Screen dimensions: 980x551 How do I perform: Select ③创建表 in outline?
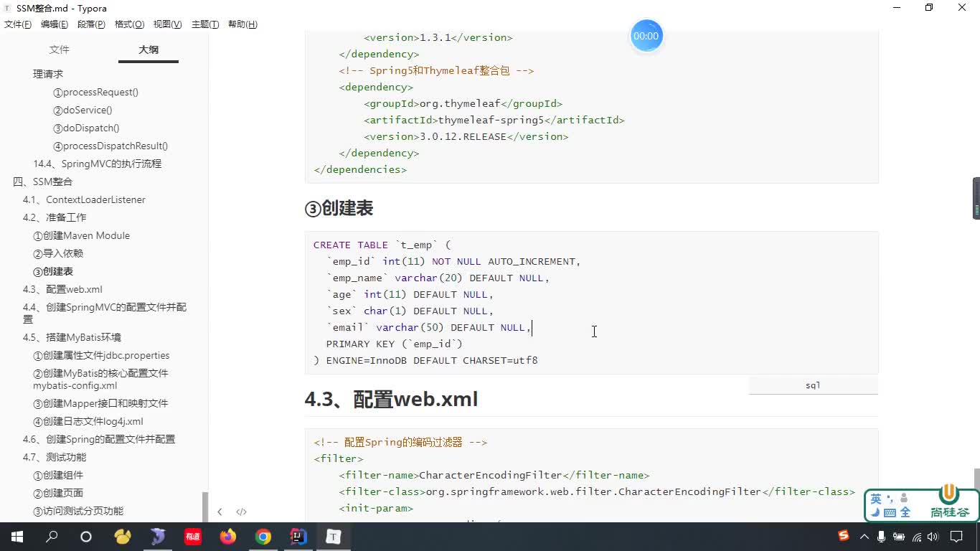point(53,271)
